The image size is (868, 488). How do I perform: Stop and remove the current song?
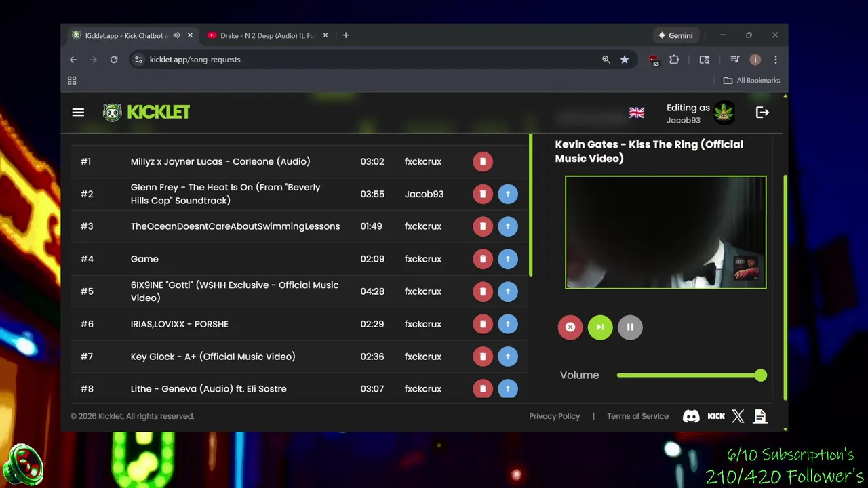pos(570,327)
